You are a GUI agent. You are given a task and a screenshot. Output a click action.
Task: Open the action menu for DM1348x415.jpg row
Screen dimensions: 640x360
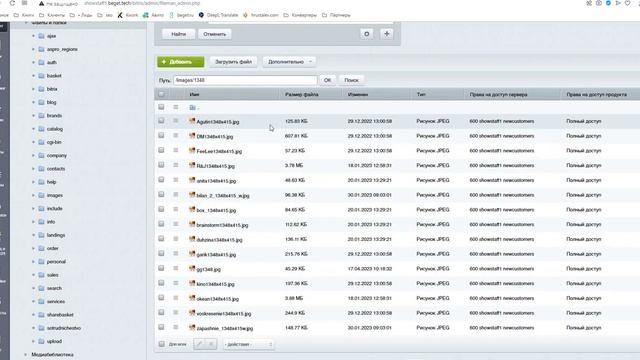click(x=176, y=136)
